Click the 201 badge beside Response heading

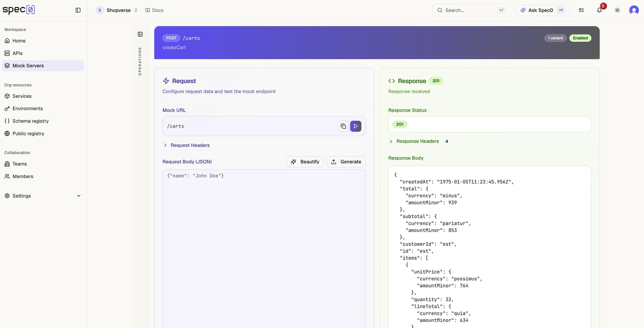[x=436, y=81]
